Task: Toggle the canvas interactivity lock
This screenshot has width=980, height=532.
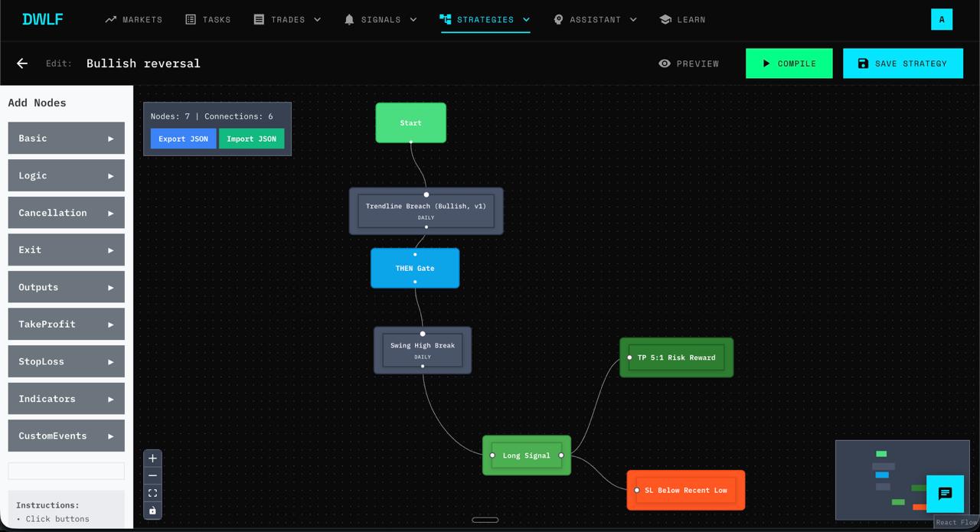Action: point(152,510)
